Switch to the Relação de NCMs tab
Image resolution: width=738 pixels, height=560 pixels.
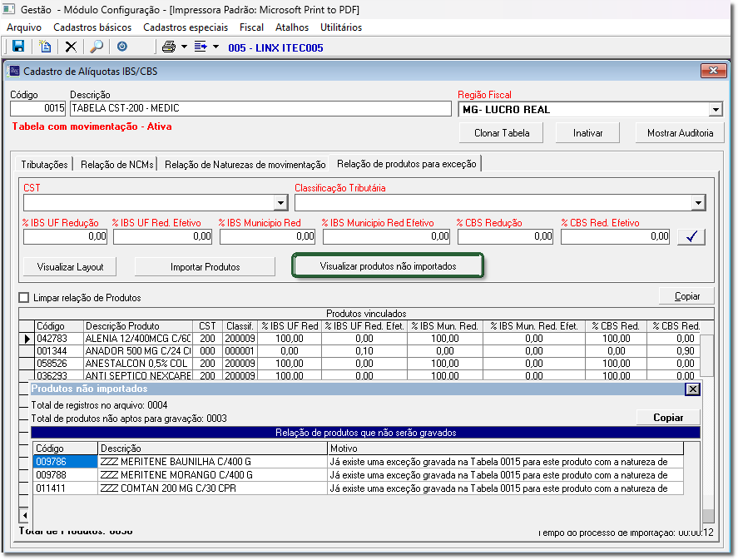(x=117, y=164)
